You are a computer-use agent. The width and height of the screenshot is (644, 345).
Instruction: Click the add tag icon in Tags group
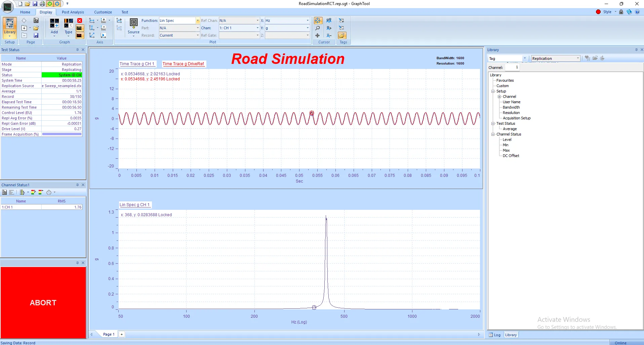pyautogui.click(x=342, y=21)
